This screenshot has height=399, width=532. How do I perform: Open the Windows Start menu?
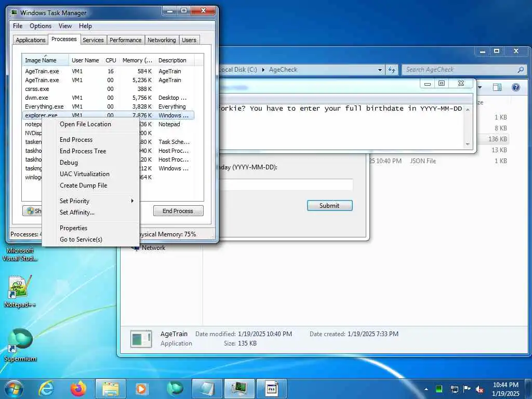click(14, 389)
